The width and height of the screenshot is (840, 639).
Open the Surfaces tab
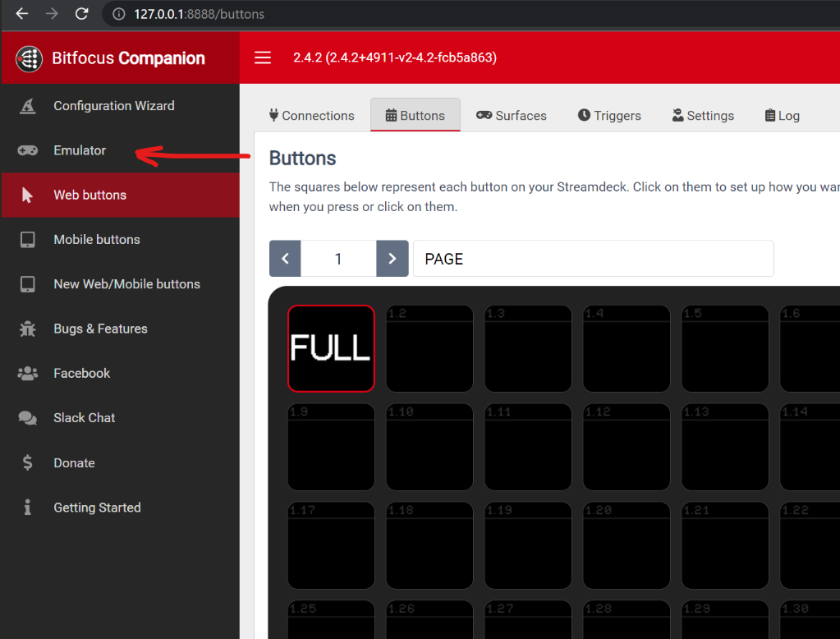512,115
